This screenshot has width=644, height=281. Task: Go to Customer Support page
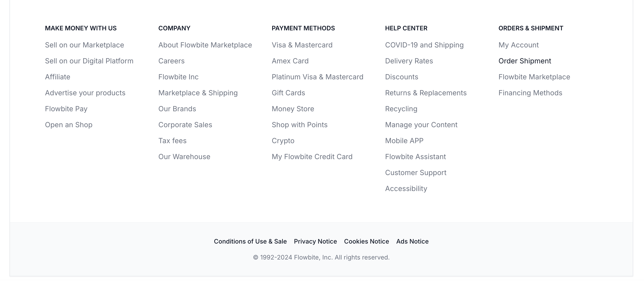pyautogui.click(x=415, y=173)
